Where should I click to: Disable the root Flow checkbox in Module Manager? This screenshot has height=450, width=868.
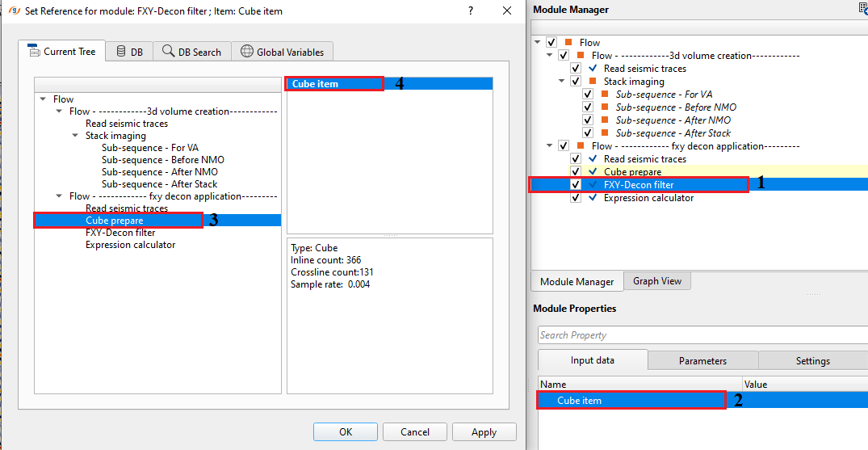pos(551,43)
